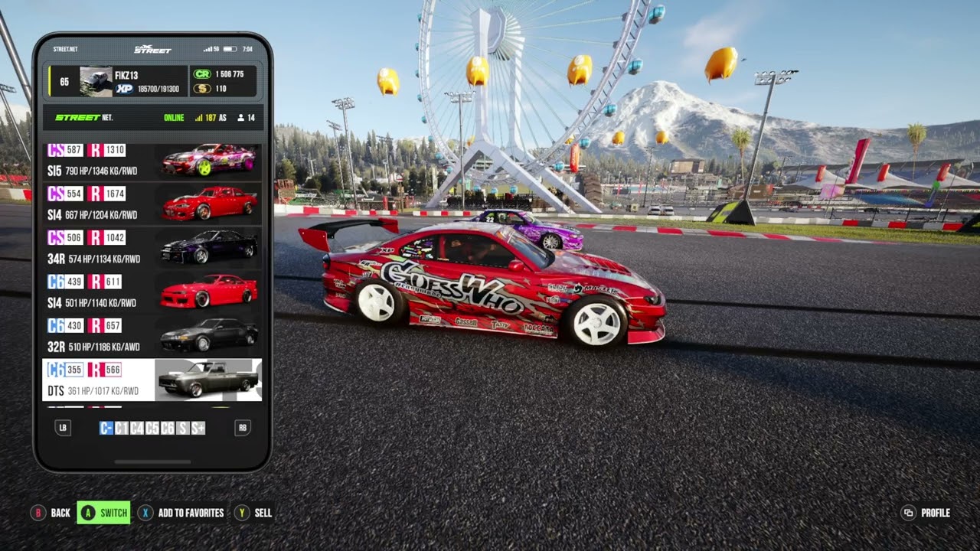Select the SI4 501 HP car row
The width and height of the screenshot is (980, 551).
(152, 292)
